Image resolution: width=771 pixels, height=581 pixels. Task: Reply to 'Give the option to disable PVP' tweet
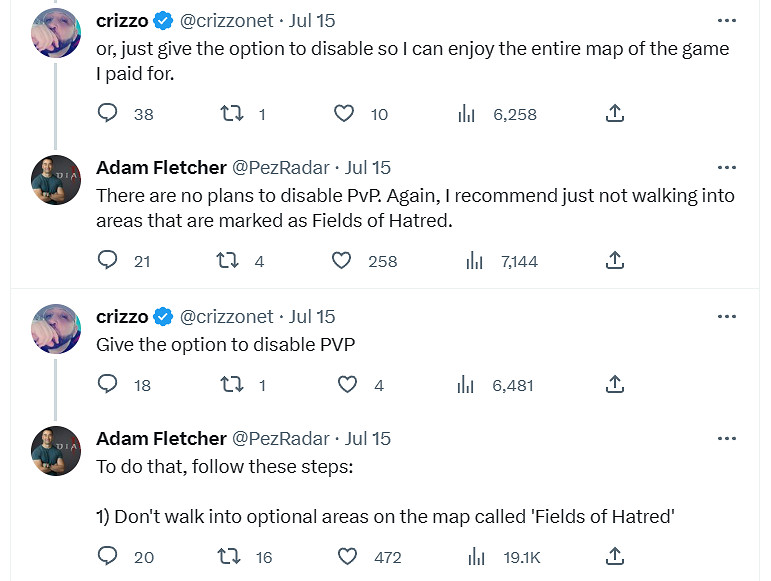tap(108, 384)
